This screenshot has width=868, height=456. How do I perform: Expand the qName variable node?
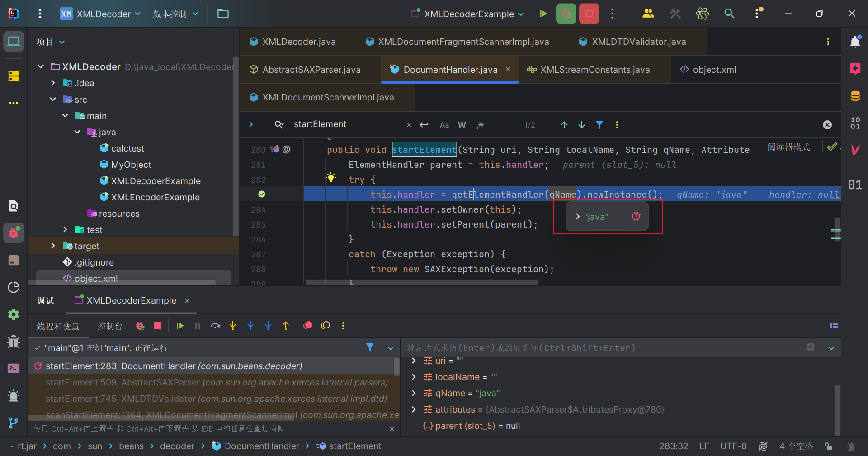point(414,393)
